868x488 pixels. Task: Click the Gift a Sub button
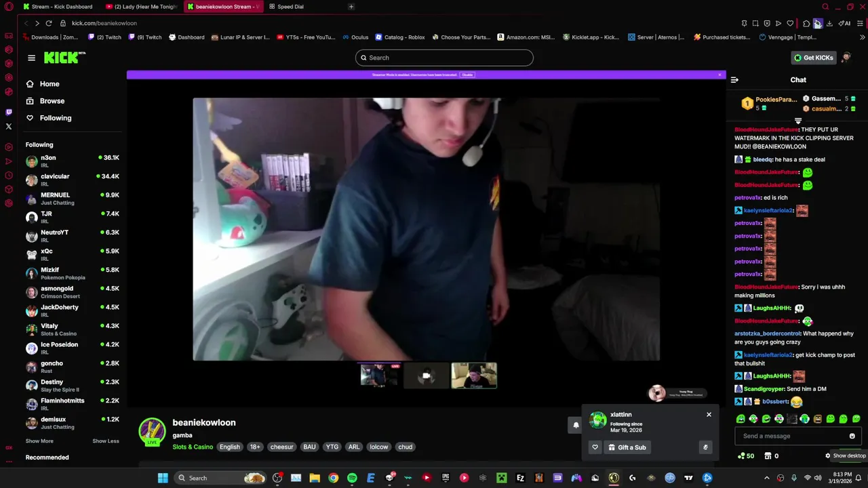[627, 447]
